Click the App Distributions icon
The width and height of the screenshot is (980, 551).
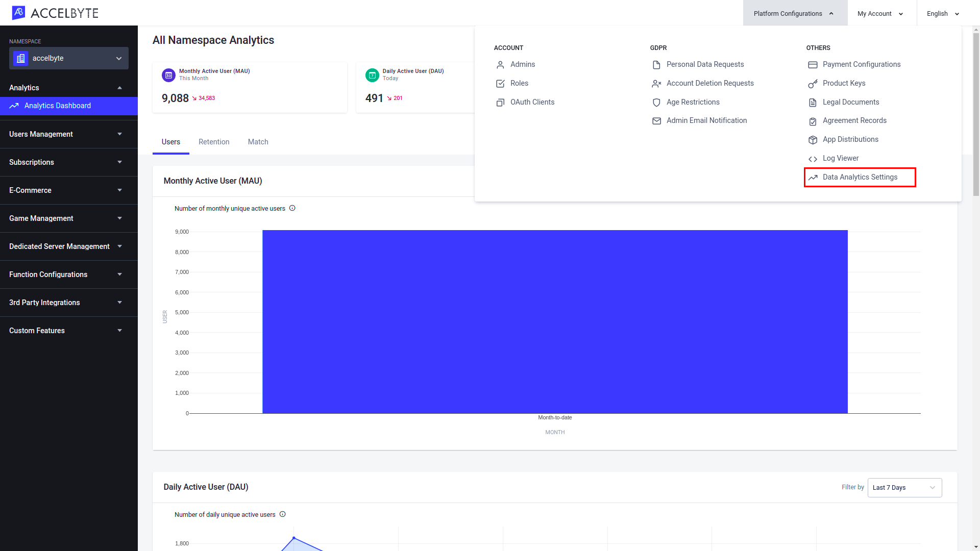click(x=813, y=139)
